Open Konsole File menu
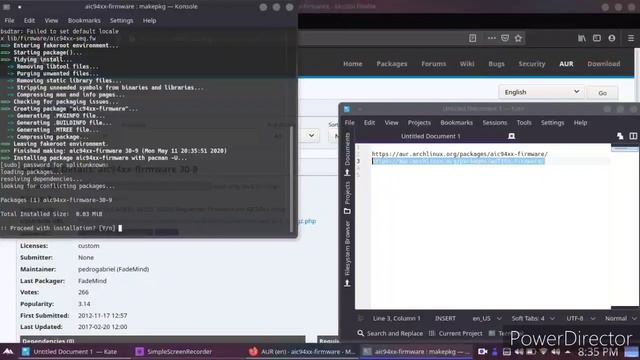The height and width of the screenshot is (360, 640). coord(9,20)
